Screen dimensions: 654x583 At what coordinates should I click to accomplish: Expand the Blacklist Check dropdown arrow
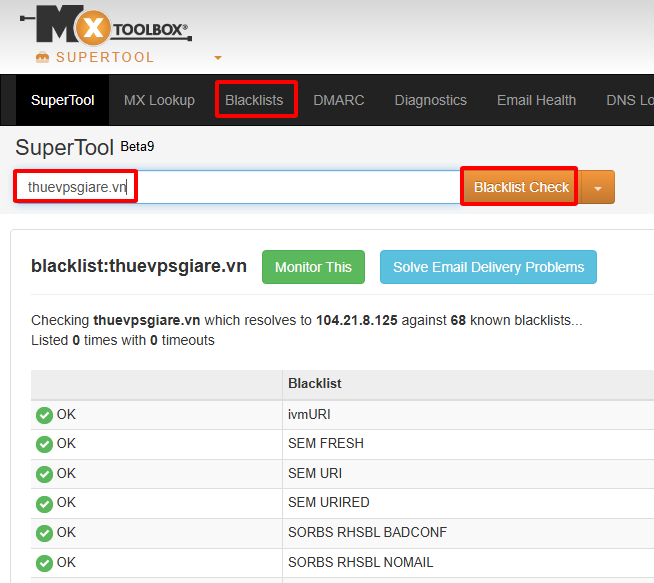point(598,188)
